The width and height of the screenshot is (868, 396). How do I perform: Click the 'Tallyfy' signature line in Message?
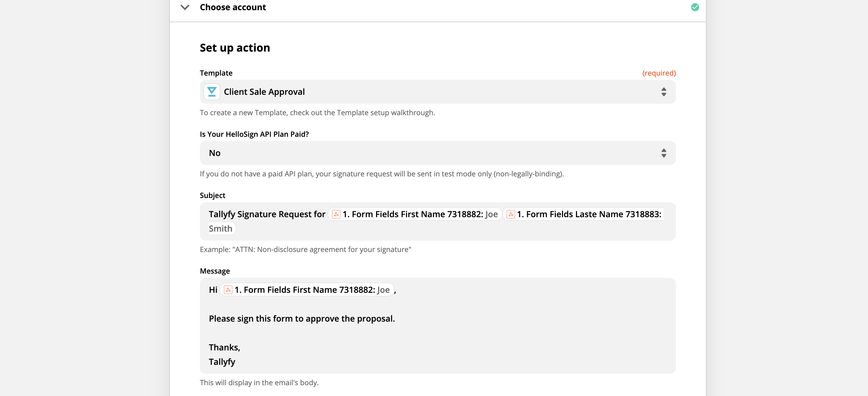point(222,362)
